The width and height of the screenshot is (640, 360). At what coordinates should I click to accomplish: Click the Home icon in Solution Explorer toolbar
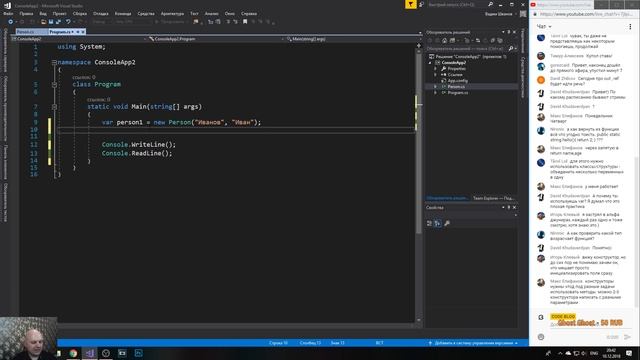tap(444, 40)
